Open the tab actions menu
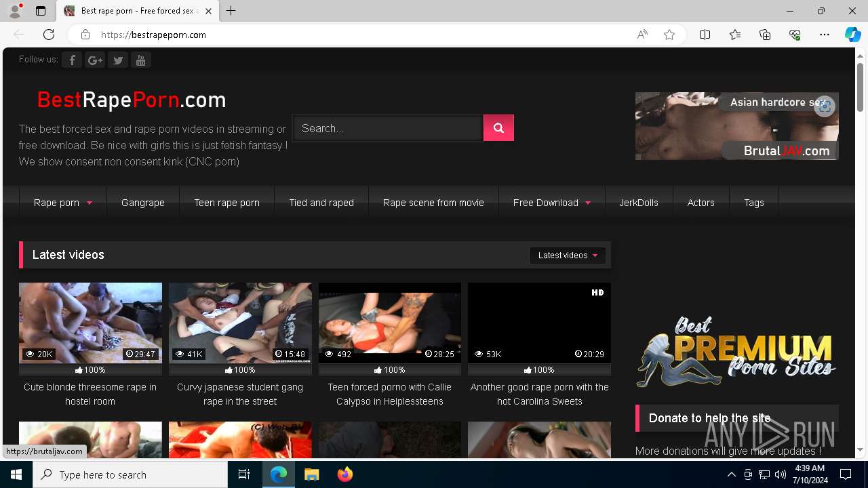The width and height of the screenshot is (868, 488). [x=41, y=11]
